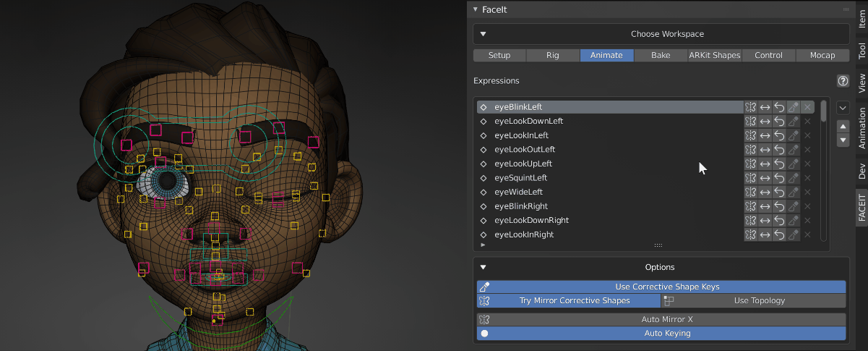Click the mirror icon on the eyeBlinkLeft row
Image resolution: width=868 pixels, height=351 pixels.
[751, 107]
